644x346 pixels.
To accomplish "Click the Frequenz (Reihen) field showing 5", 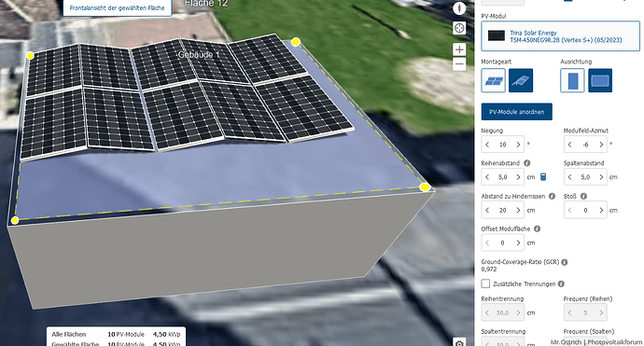I will click(585, 312).
